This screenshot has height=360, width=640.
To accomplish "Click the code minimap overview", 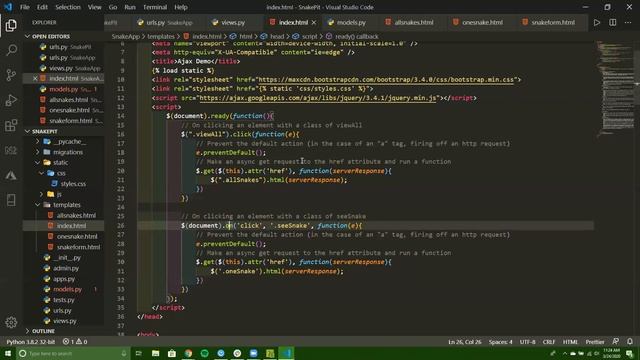I will 615,89.
